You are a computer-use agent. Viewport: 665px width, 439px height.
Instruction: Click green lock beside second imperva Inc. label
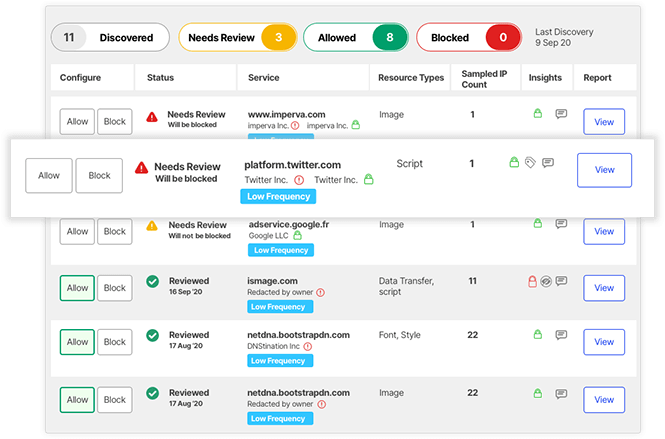click(356, 125)
